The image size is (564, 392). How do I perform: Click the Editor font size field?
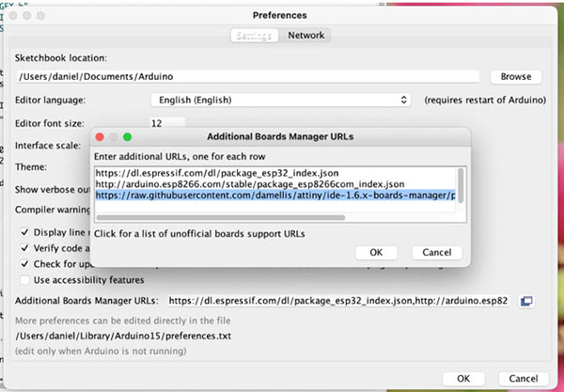166,123
